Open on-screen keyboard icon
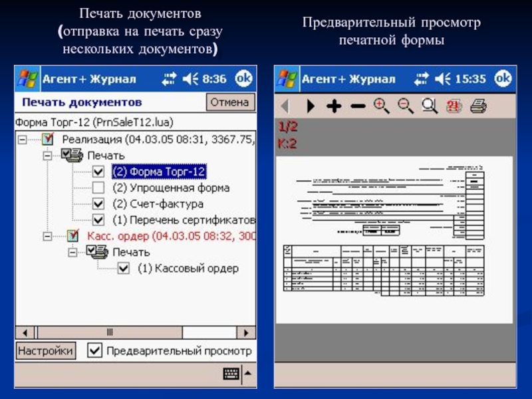The height and width of the screenshot is (399, 532). pyautogui.click(x=231, y=374)
